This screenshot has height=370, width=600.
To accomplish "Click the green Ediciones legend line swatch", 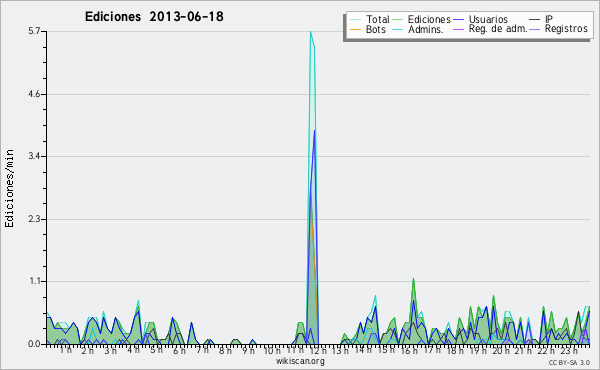I will point(398,19).
